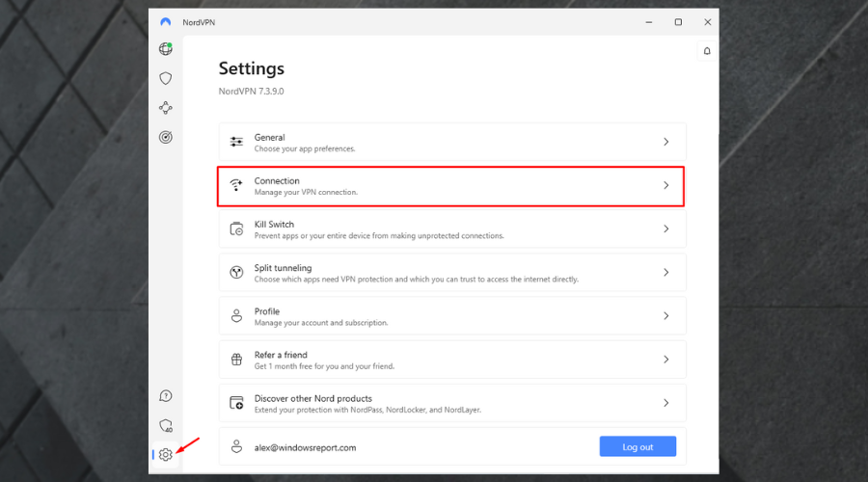Image resolution: width=868 pixels, height=482 pixels.
Task: Click the alex@windowsreport.com account email
Action: coord(305,447)
